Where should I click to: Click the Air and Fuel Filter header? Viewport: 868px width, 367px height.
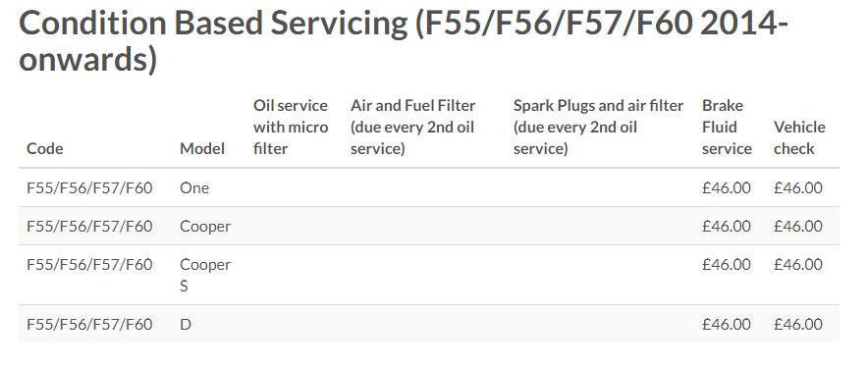(x=413, y=128)
